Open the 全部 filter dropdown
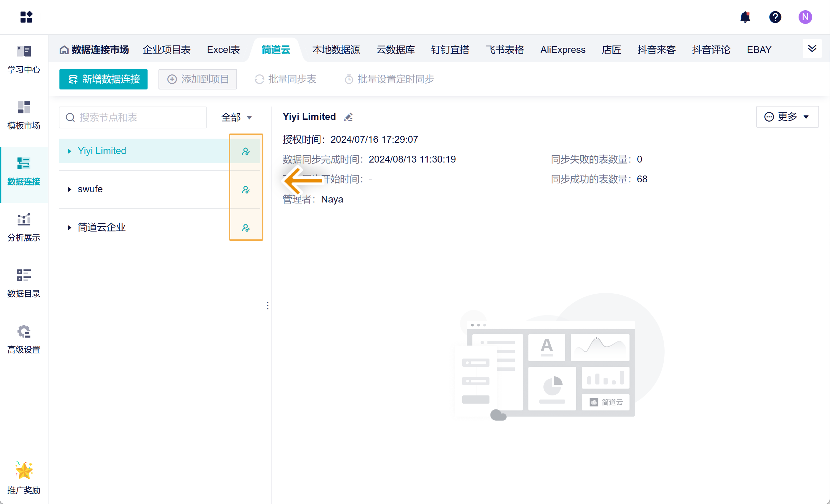This screenshot has width=830, height=504. [x=236, y=117]
